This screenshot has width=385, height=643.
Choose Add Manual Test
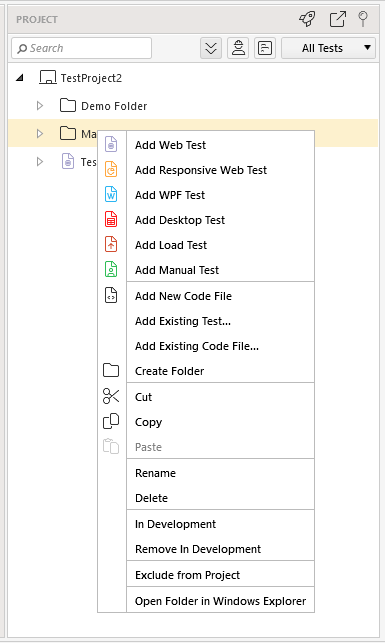(220, 270)
